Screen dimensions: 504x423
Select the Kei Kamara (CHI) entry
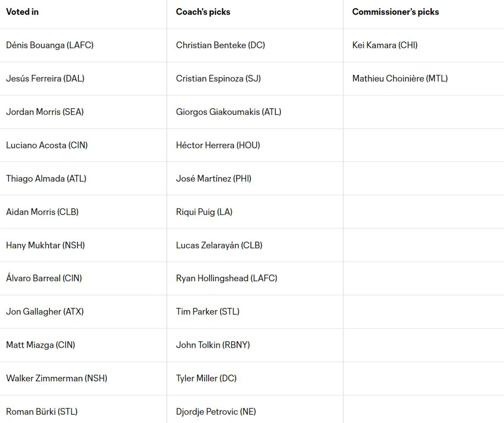click(385, 45)
